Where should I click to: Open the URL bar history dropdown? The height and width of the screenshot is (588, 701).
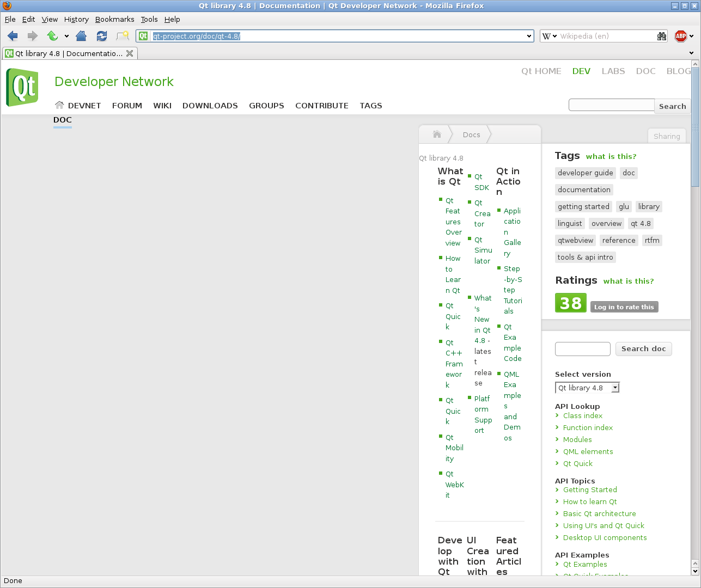[529, 36]
